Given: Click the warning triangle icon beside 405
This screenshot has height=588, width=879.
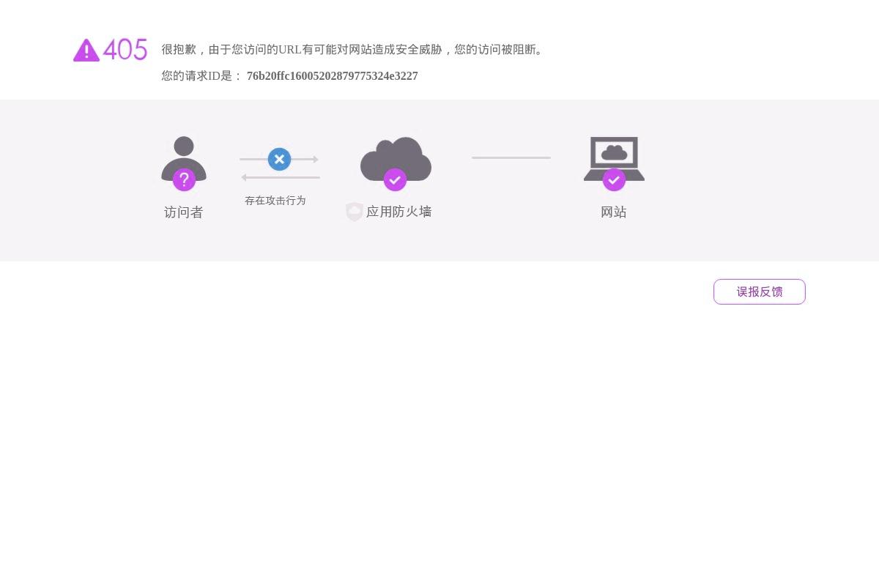Looking at the screenshot, I should click(86, 51).
